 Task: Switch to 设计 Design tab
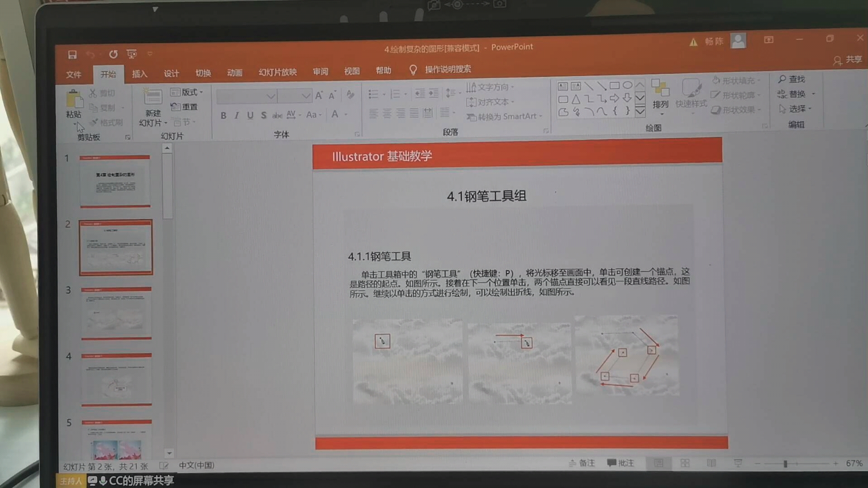click(x=171, y=73)
